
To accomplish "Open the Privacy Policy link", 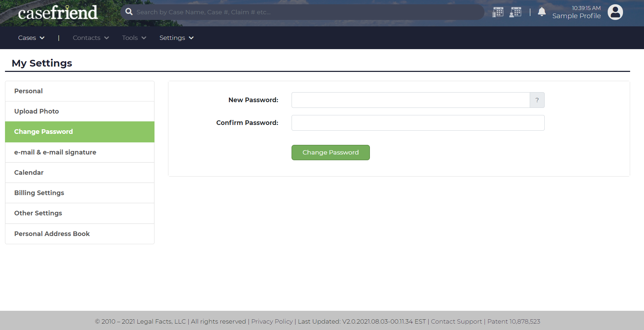I will point(272,321).
